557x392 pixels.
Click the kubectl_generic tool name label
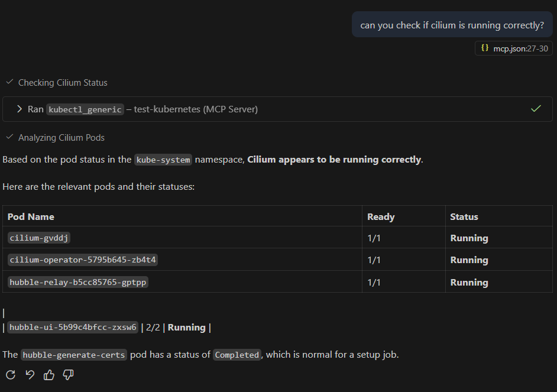[85, 109]
